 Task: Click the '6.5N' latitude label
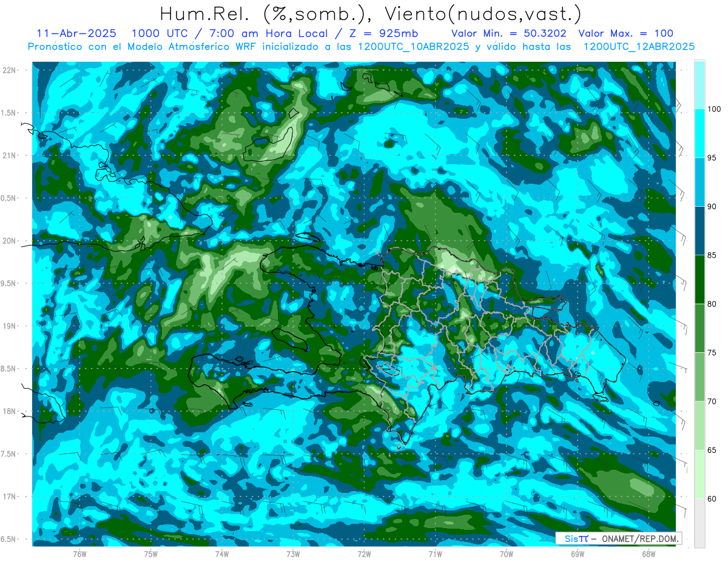(x=9, y=539)
